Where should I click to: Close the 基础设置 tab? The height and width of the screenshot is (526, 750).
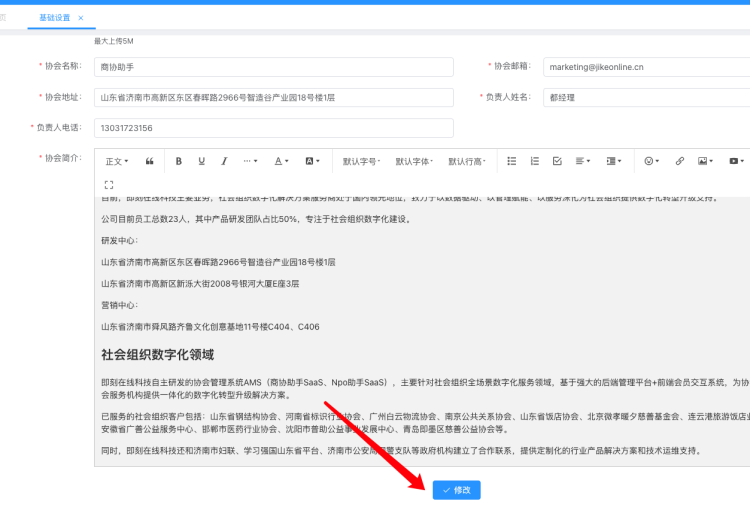(x=81, y=18)
